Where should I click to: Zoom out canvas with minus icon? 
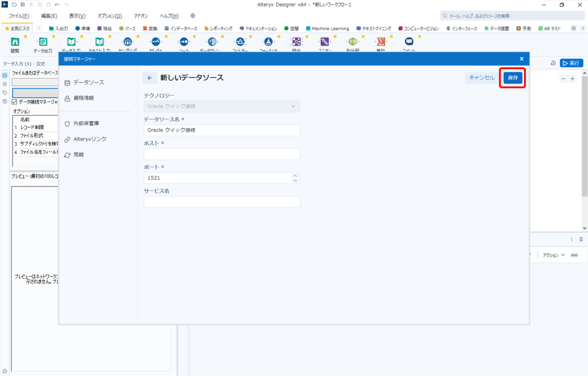click(x=563, y=79)
